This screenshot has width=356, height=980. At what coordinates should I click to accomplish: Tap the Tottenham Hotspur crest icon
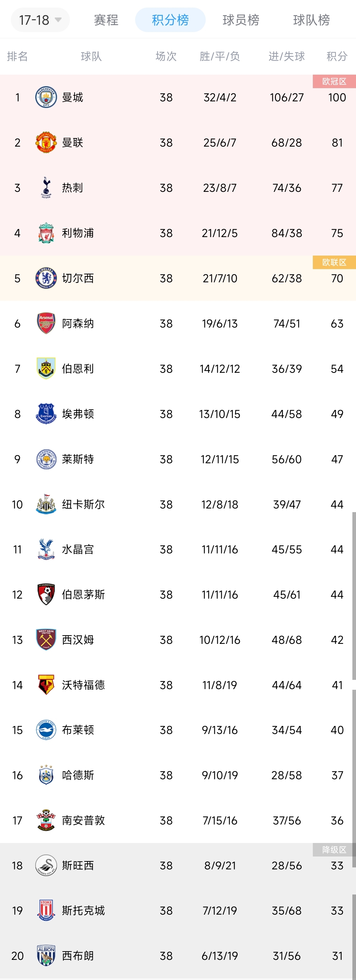click(x=46, y=188)
